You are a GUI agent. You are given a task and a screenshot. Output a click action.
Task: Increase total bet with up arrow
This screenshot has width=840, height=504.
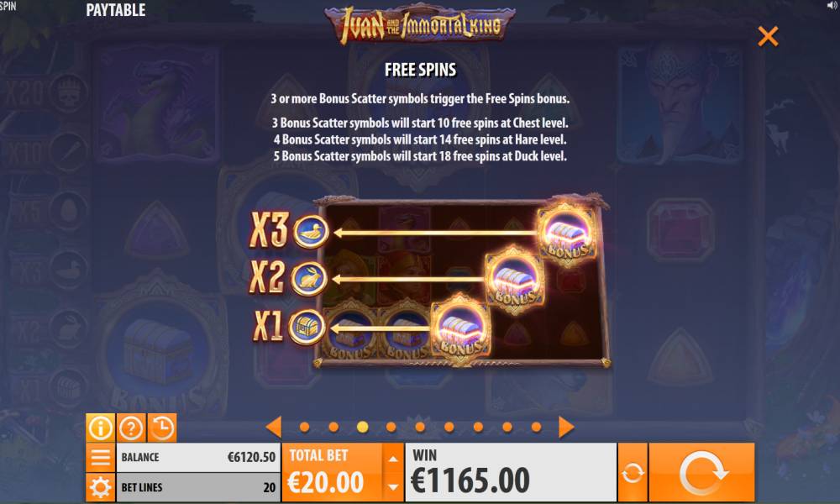(393, 459)
